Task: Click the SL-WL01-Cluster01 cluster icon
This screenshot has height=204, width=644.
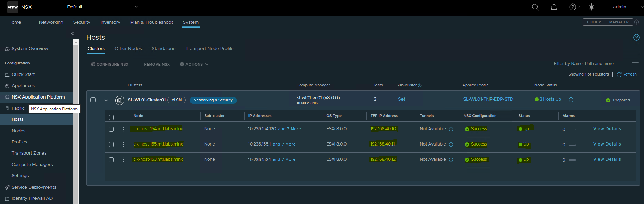Action: pos(120,100)
